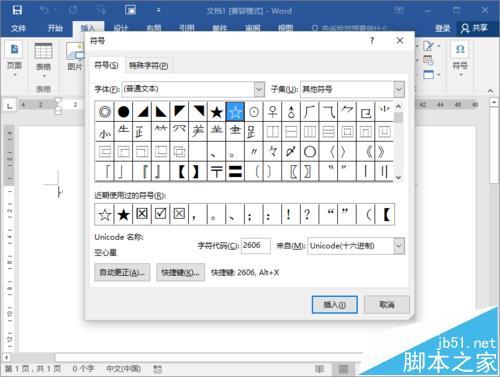Expand the 来自 Unicode source dropdown
Image resolution: width=500 pixels, height=377 pixels.
coord(399,246)
